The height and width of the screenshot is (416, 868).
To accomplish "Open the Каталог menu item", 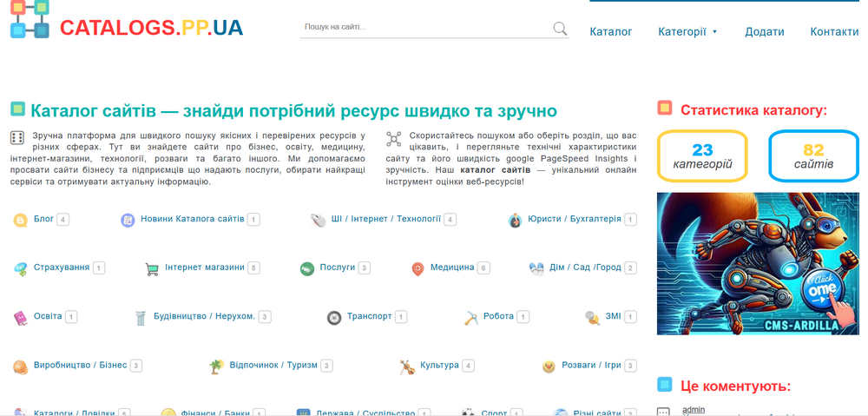I will pyautogui.click(x=610, y=31).
